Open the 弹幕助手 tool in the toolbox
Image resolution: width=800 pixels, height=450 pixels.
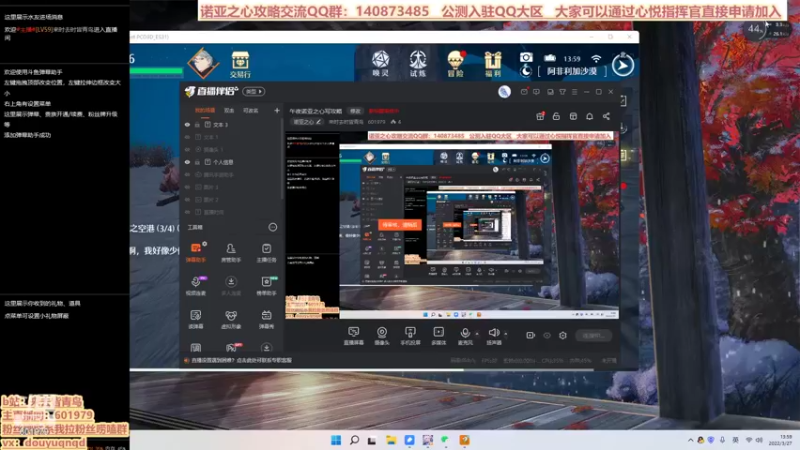coord(196,253)
